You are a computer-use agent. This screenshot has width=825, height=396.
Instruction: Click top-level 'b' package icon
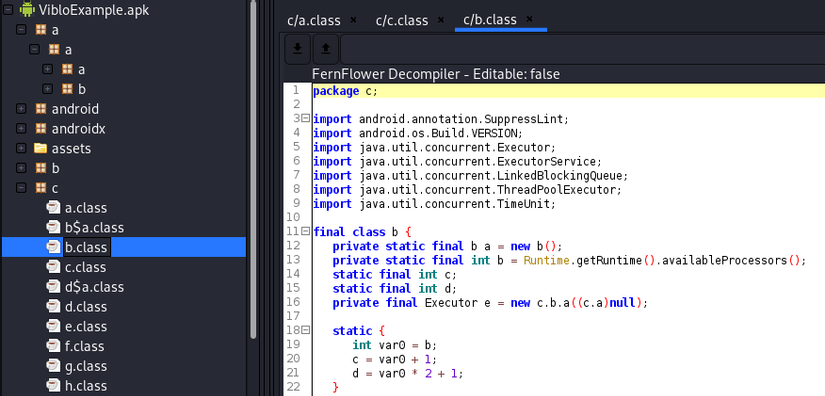[x=40, y=168]
